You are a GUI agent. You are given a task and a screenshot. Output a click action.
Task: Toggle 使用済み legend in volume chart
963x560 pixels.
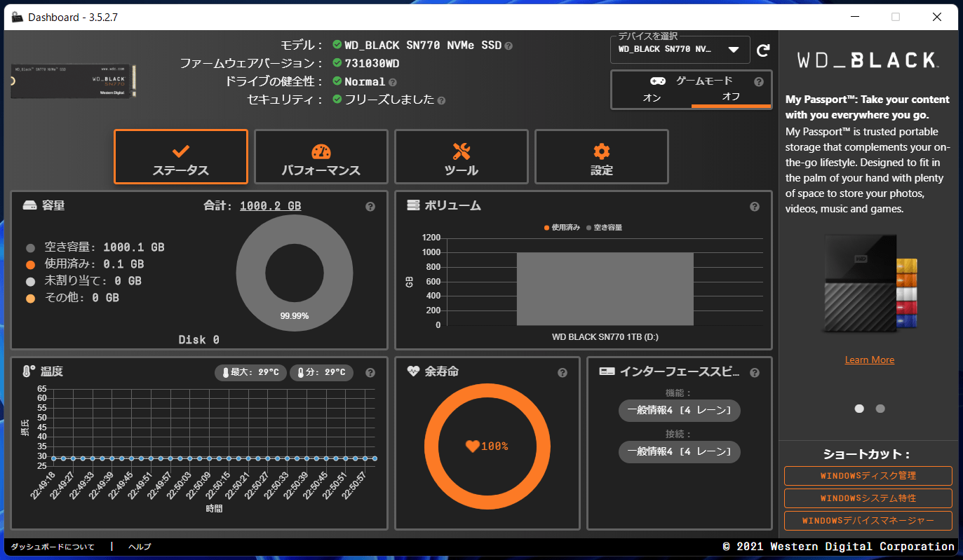coord(562,227)
